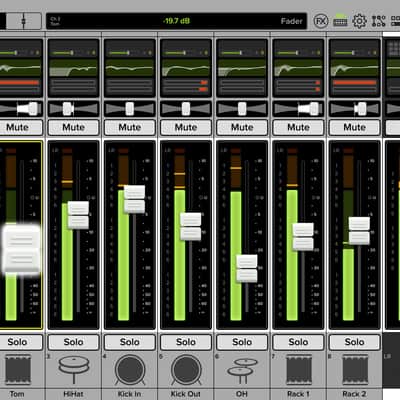Open the Tom EQ and dynamics thumbnail
Screen dimensions: 400x400
21,68
